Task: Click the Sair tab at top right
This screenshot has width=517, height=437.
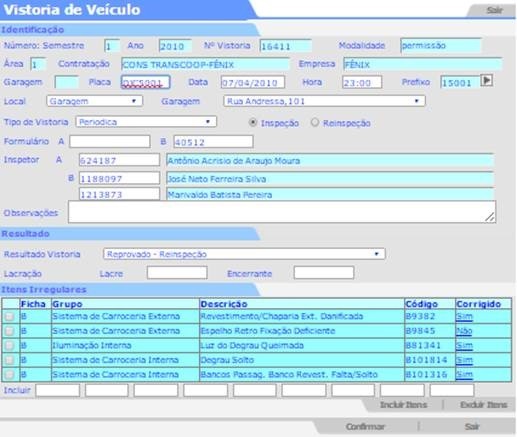Action: [x=494, y=10]
